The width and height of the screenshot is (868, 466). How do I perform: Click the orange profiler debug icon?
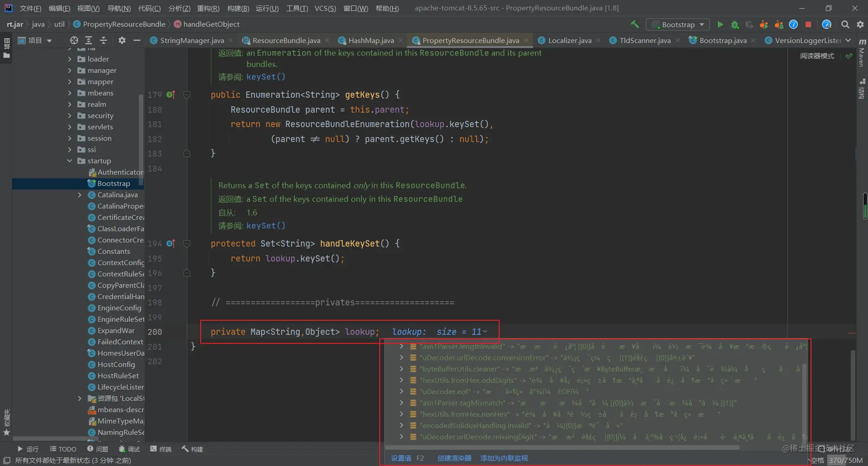point(779,24)
